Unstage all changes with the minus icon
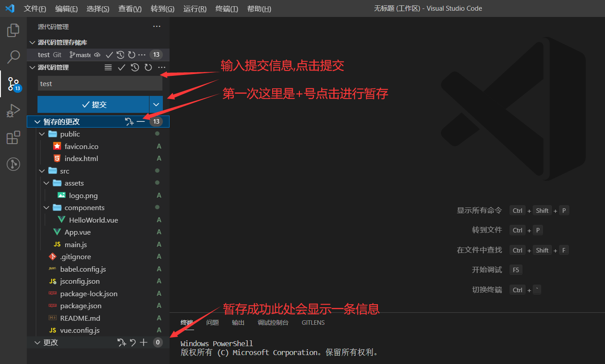 tap(141, 122)
